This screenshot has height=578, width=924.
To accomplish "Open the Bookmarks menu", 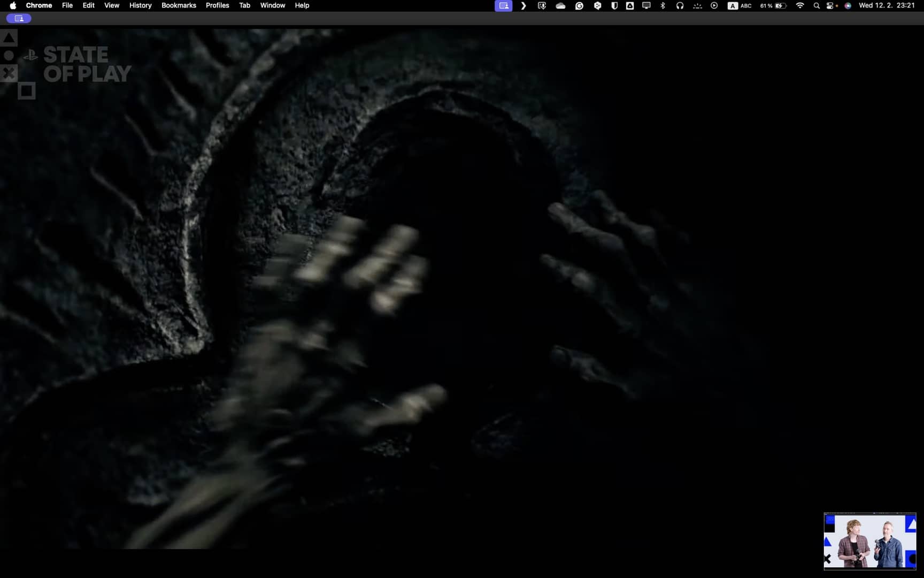I will coord(179,5).
